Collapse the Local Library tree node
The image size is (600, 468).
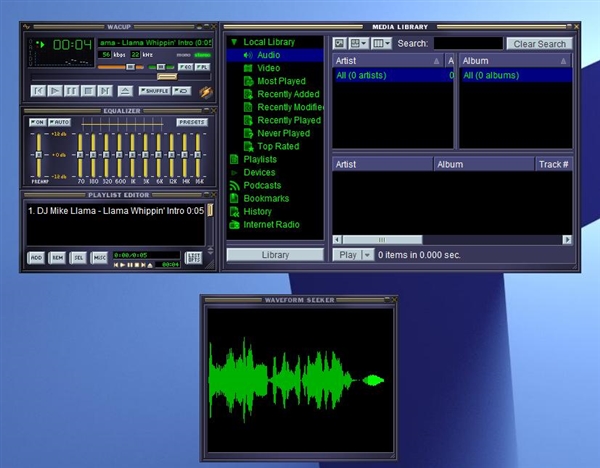[234, 42]
